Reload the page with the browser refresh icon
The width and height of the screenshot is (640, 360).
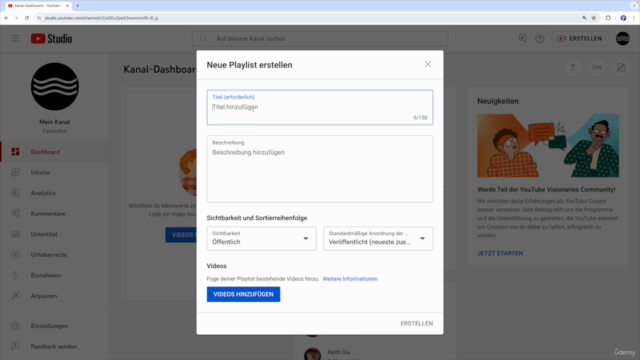[x=27, y=18]
